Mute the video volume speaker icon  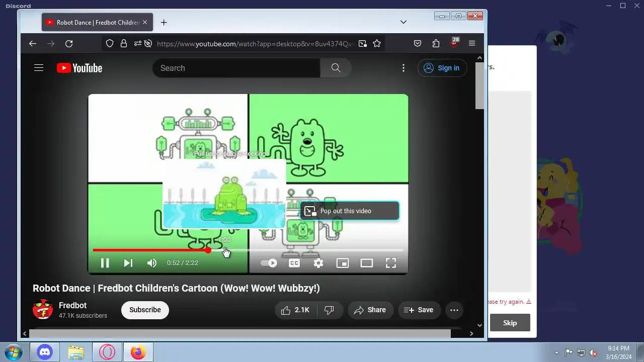tap(152, 263)
